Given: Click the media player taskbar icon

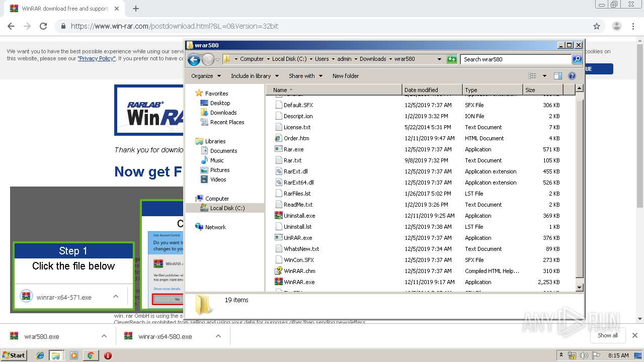Looking at the screenshot, I should click(x=74, y=355).
